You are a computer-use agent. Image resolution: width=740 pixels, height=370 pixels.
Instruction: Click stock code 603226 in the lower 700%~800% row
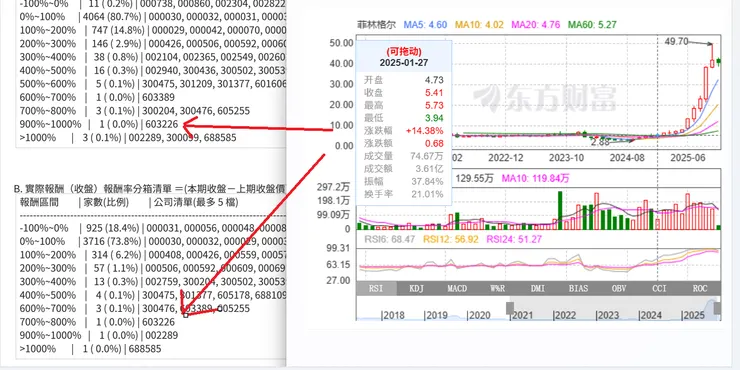click(x=160, y=322)
